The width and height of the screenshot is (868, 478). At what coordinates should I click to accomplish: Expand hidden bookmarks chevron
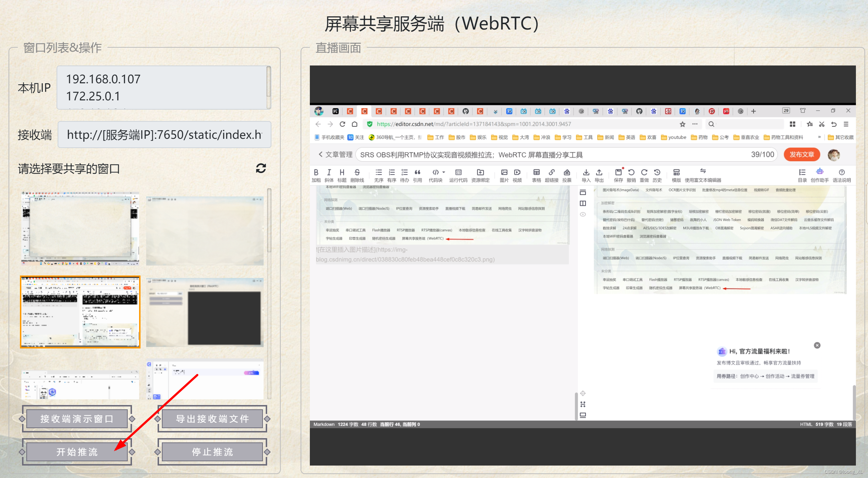click(x=819, y=137)
